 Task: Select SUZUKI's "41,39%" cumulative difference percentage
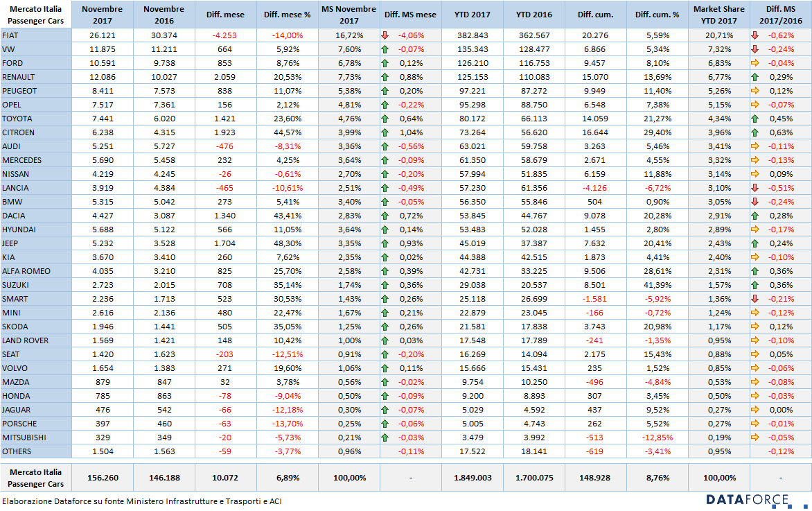click(x=657, y=285)
